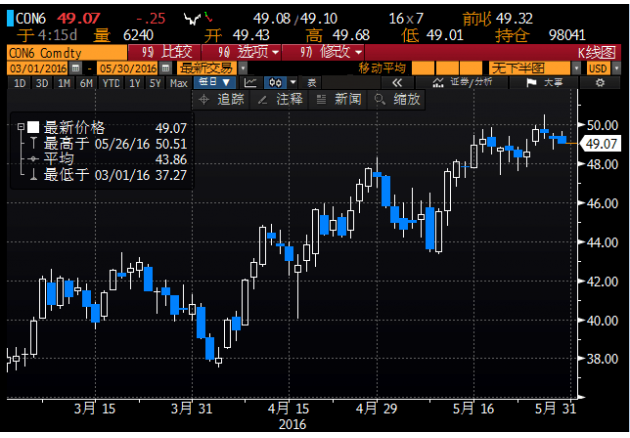Switch to line chart type icon
Image resolution: width=630 pixels, height=438 pixels.
pyautogui.click(x=251, y=83)
